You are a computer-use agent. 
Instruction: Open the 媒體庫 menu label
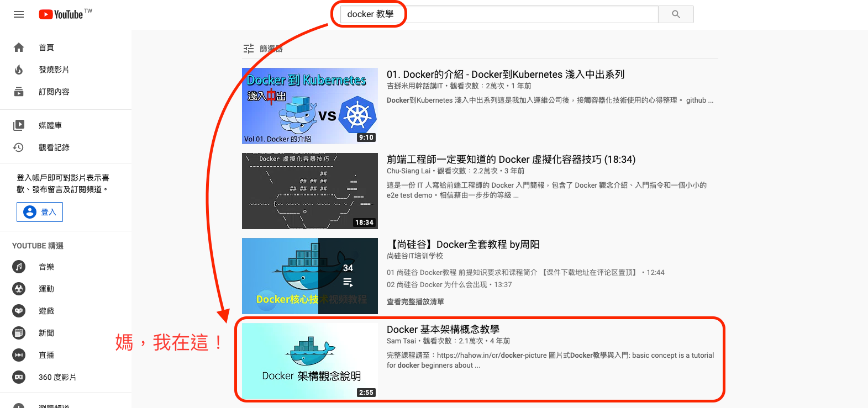[50, 125]
